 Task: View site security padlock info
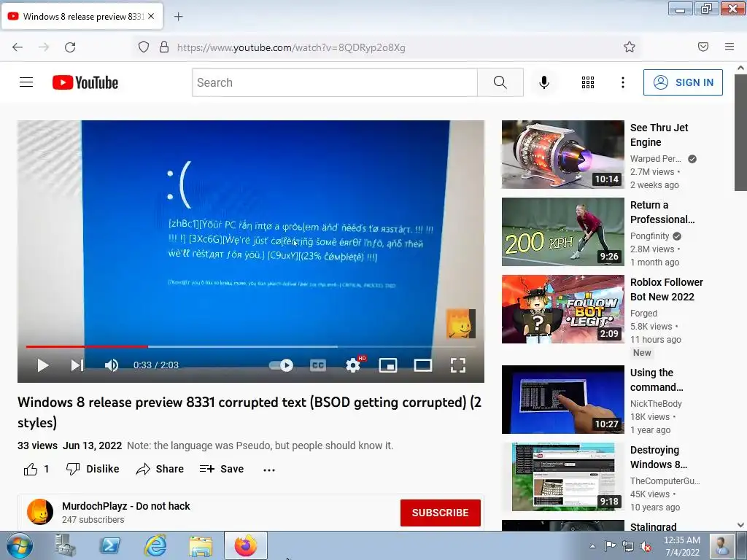(x=164, y=47)
